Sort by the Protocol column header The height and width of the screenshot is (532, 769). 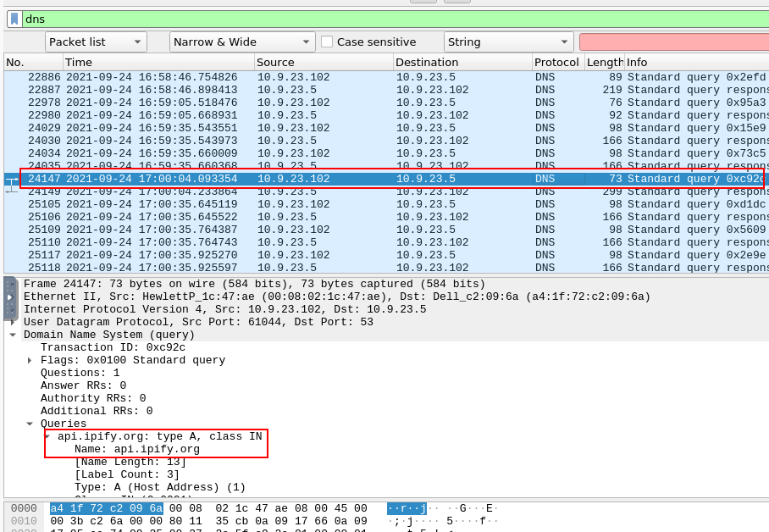tap(558, 63)
